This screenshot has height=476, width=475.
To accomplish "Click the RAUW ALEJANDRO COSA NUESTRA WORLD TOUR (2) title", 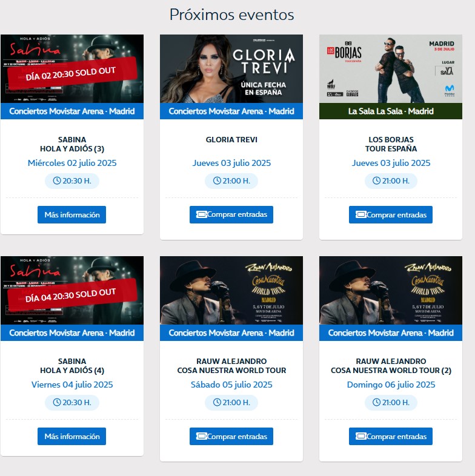I will [391, 366].
